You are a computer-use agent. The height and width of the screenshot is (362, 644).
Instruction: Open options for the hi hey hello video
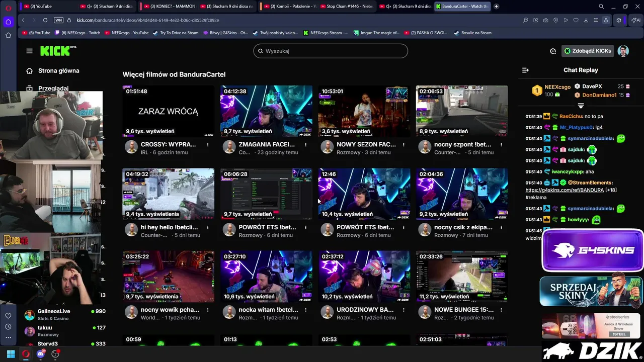coord(208,227)
